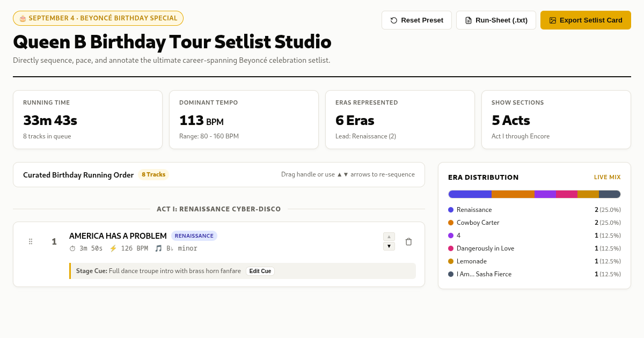This screenshot has height=338, width=644.
Task: Edit Cue for the stage cue note
Action: (x=260, y=271)
